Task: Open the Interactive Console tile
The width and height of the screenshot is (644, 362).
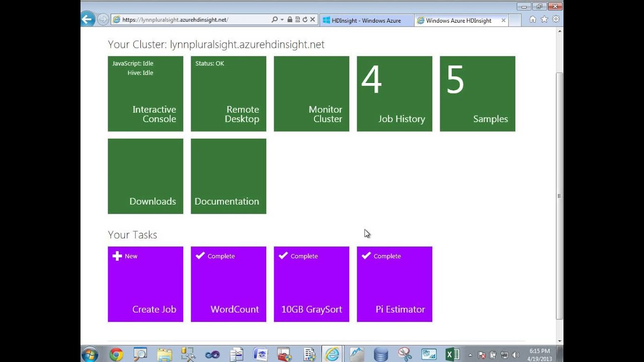Action: tap(145, 94)
